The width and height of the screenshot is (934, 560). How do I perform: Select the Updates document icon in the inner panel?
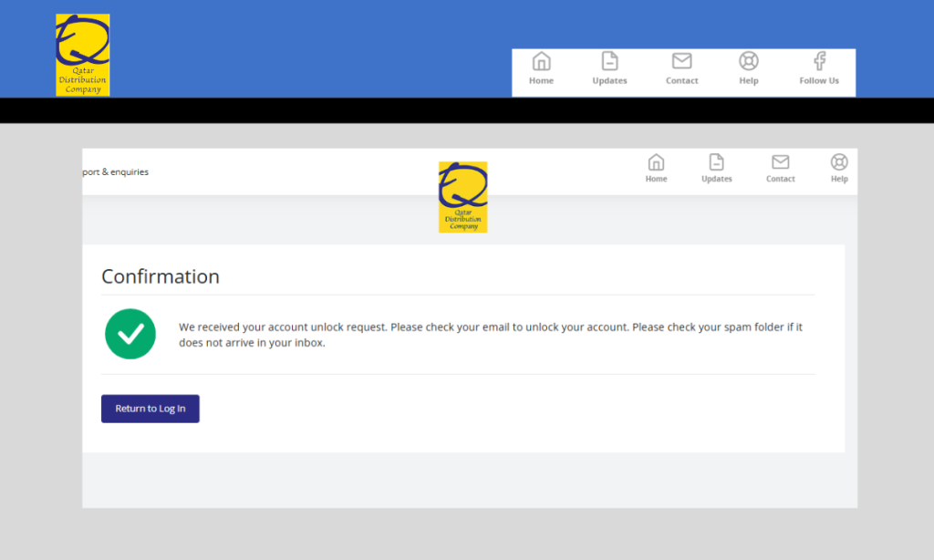(716, 162)
